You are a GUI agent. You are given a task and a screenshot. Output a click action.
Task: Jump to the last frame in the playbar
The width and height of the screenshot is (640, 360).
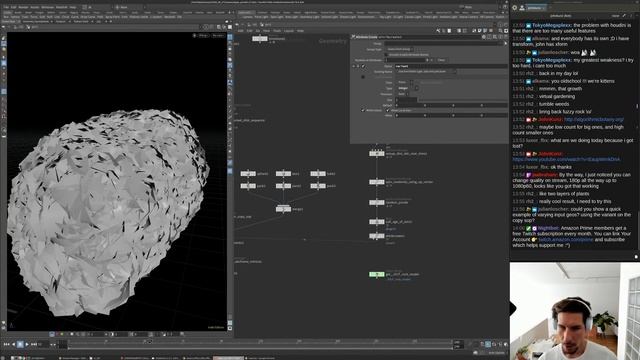pyautogui.click(x=34, y=344)
